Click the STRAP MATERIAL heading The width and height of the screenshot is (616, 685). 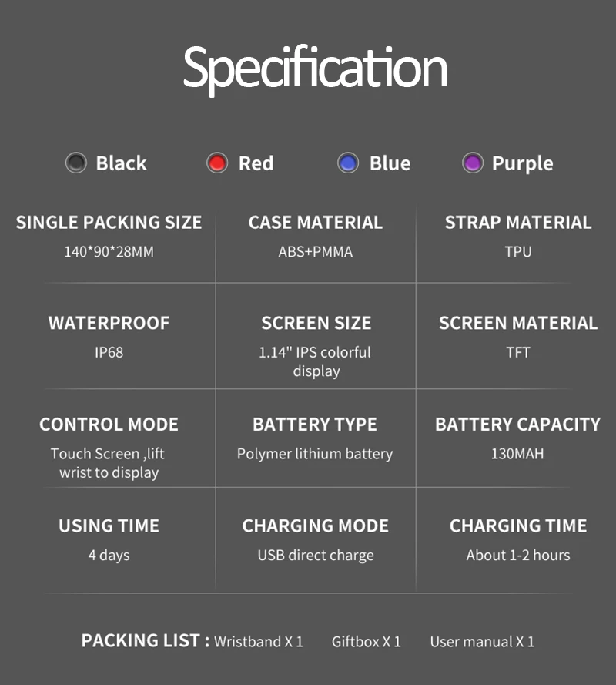point(518,223)
